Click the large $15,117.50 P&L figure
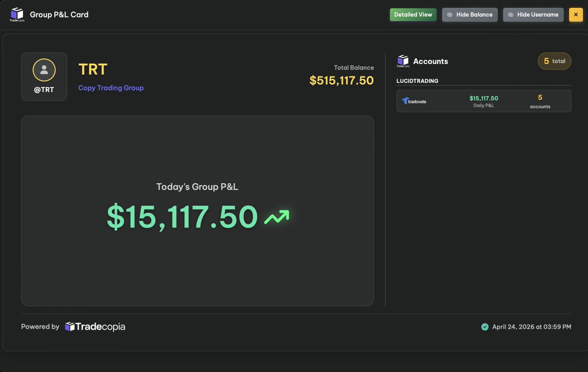 182,217
